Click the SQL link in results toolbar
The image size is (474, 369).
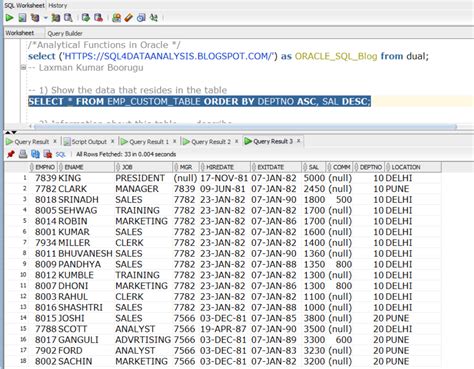tap(60, 154)
